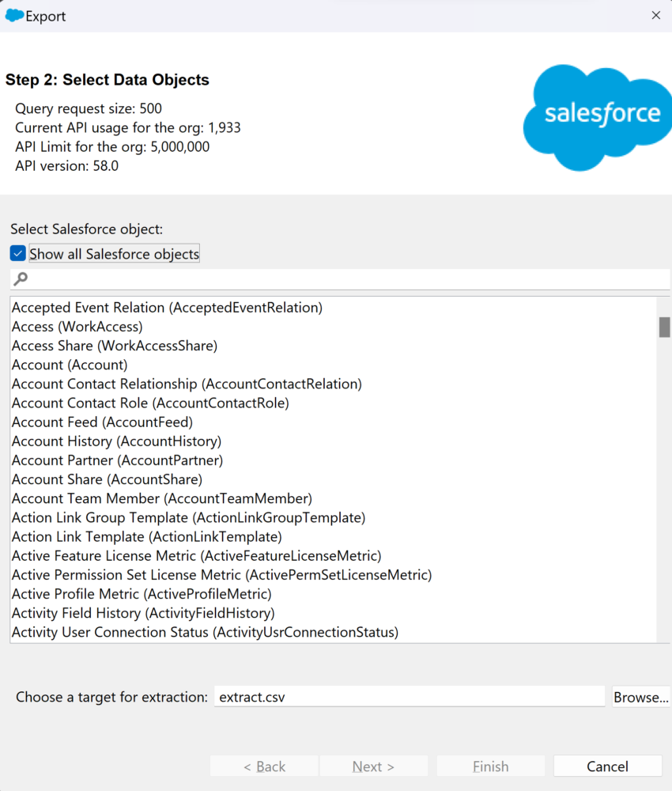Select Account Partner object

pos(333,460)
